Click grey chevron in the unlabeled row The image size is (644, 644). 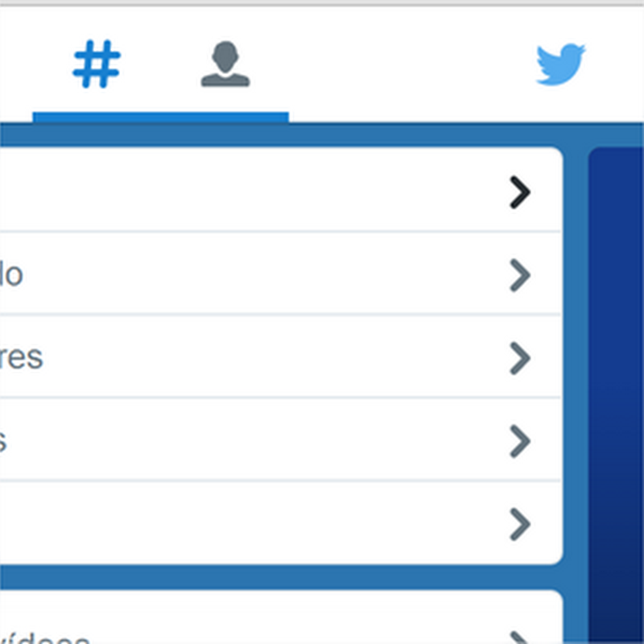click(520, 524)
